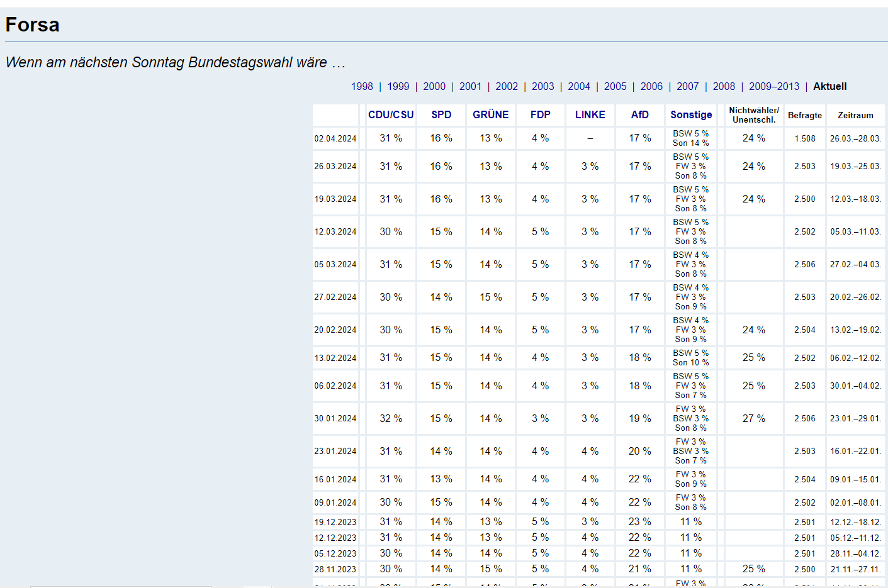888x588 pixels.
Task: Select Nichtwähler 27 % in 30.01.2024 row
Action: coord(754,418)
